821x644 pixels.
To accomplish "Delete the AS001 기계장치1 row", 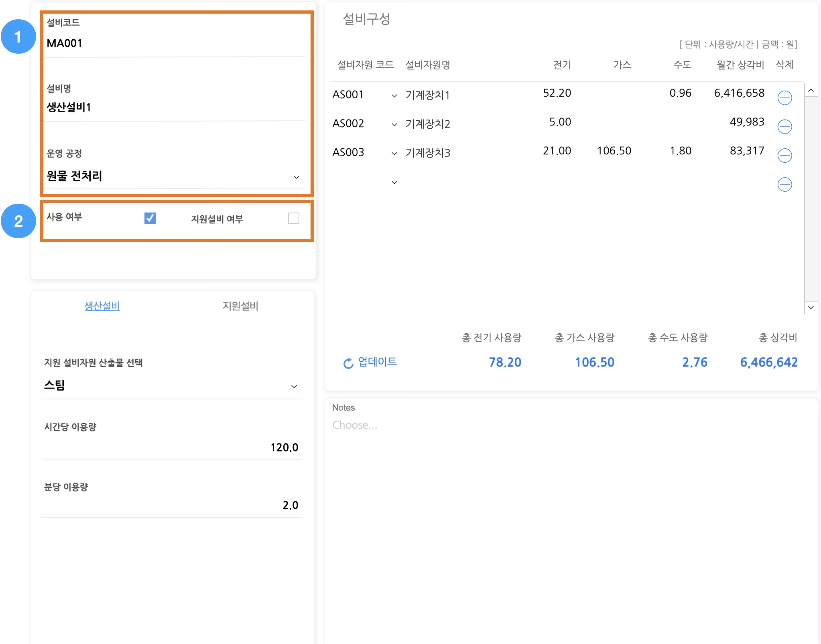I will click(784, 98).
